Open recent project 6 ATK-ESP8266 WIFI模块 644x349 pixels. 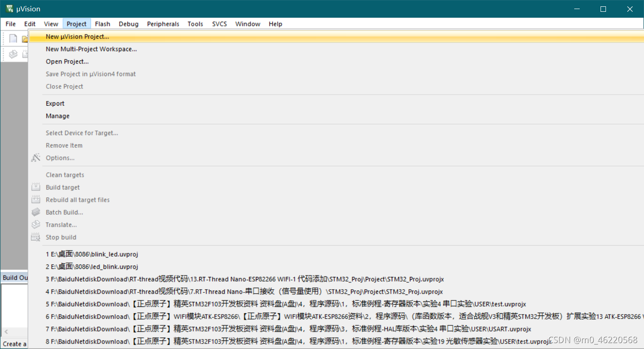pyautogui.click(x=336, y=316)
